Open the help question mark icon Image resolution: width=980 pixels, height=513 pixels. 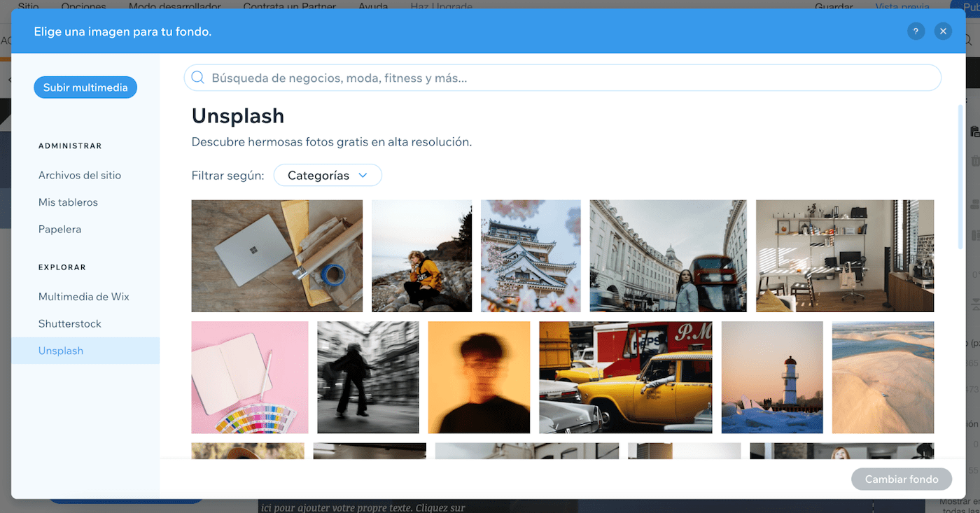[x=916, y=31]
